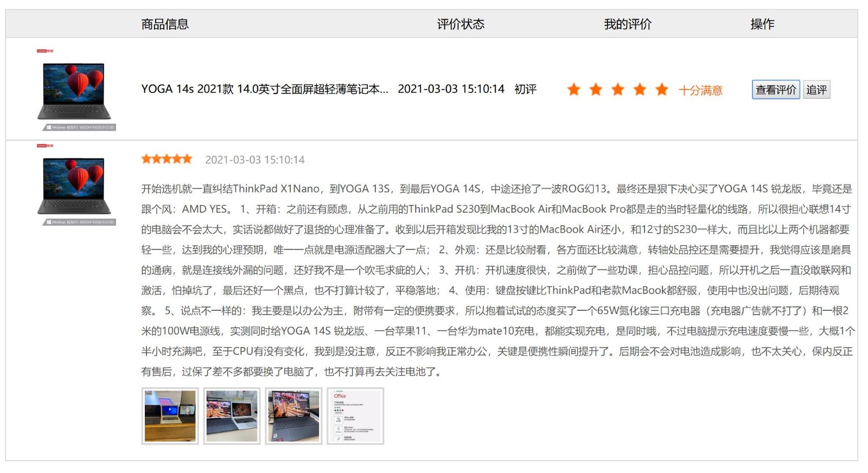Click the Lenovo logo above top product image

[x=45, y=51]
